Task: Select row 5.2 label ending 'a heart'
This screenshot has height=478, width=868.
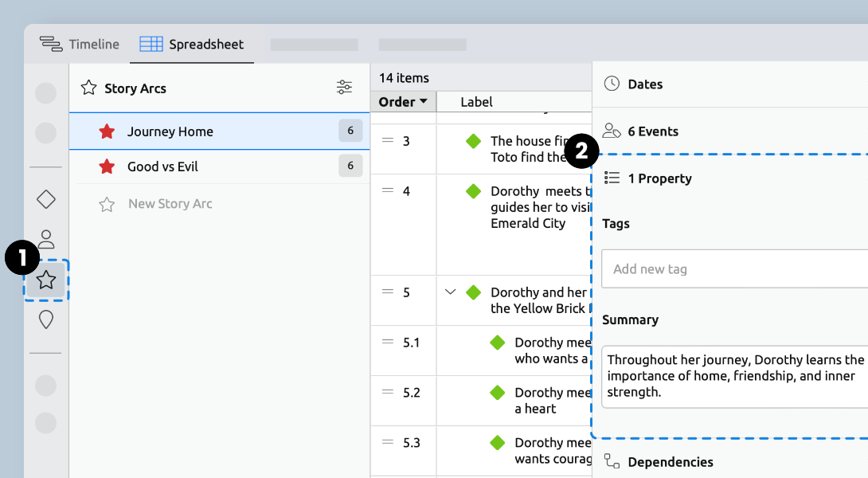Action: [553, 401]
